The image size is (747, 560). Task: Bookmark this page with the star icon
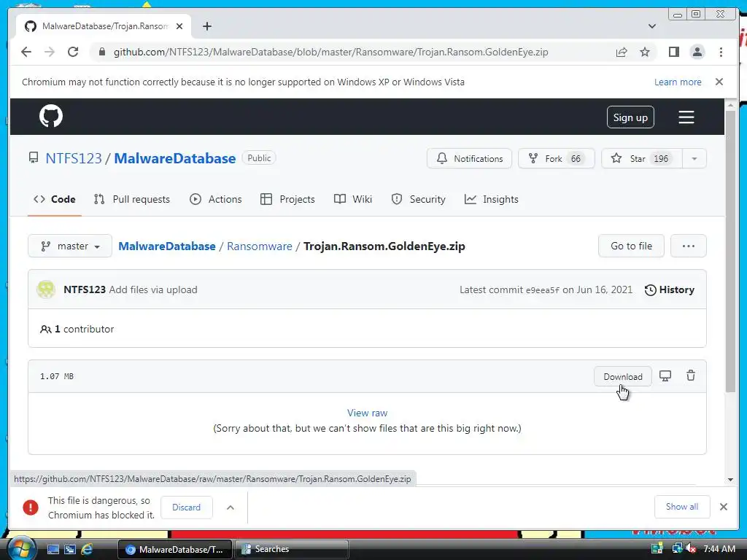(645, 52)
